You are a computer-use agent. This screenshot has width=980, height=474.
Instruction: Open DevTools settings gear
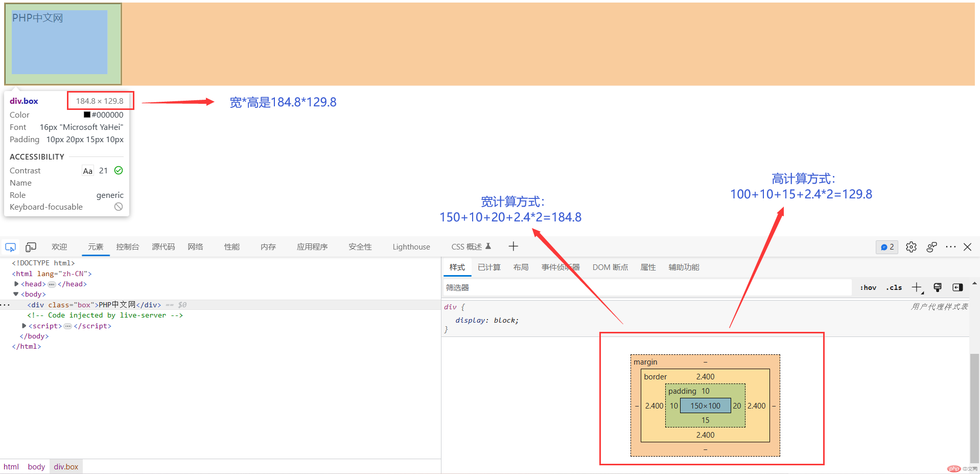911,247
